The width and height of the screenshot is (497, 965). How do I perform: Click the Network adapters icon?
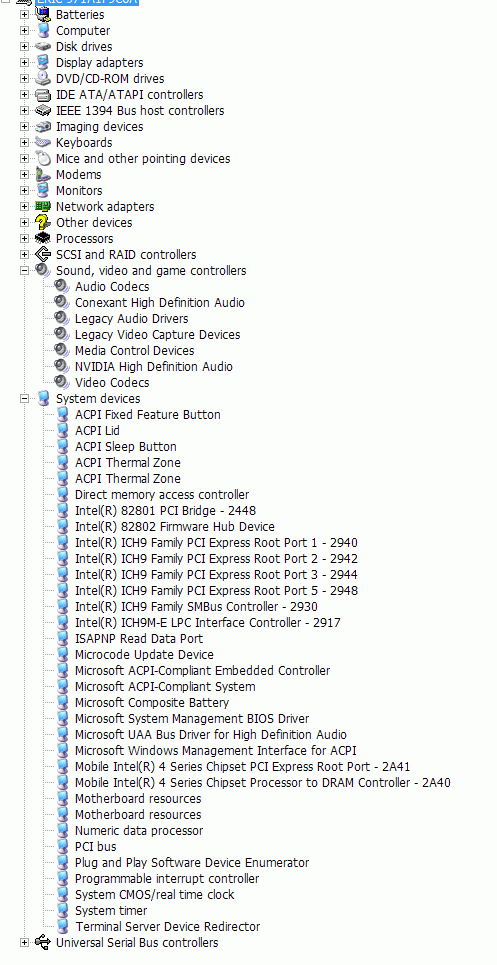(x=42, y=206)
